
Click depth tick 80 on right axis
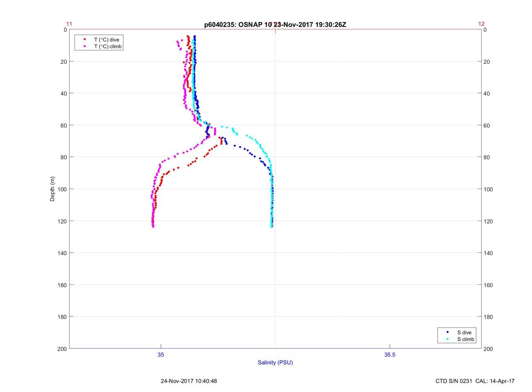coord(487,157)
